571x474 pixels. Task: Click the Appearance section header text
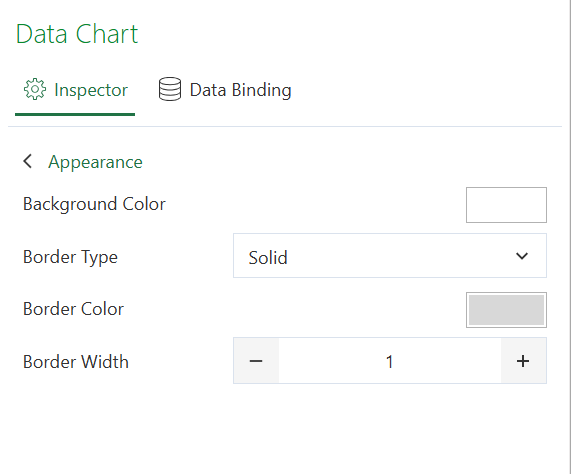[x=95, y=162]
